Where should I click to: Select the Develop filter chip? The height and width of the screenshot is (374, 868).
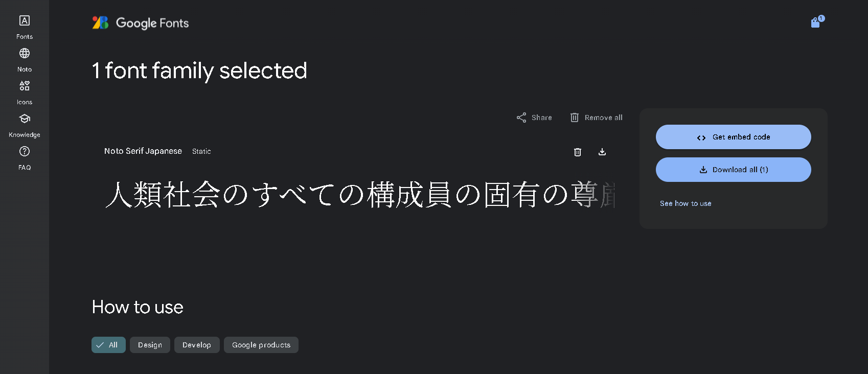[x=197, y=345]
